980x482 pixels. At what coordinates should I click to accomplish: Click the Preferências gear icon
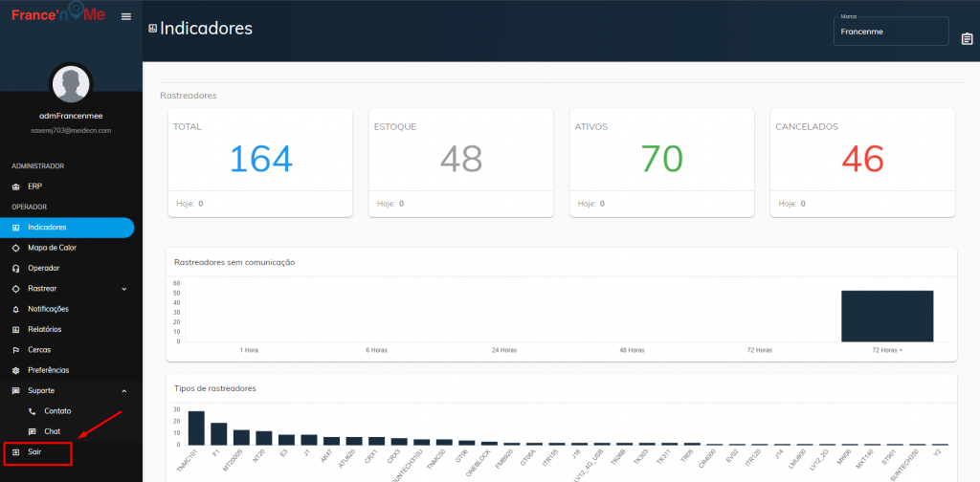(x=15, y=370)
